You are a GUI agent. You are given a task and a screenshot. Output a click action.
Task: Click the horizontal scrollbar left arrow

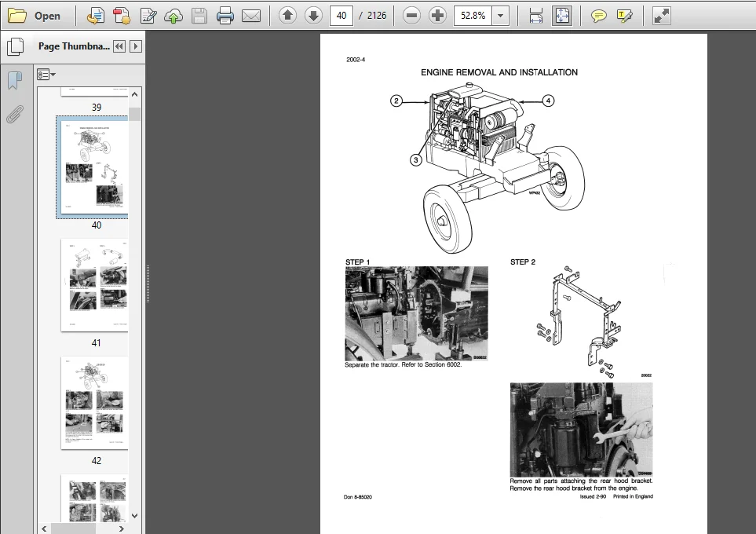pos(44,529)
